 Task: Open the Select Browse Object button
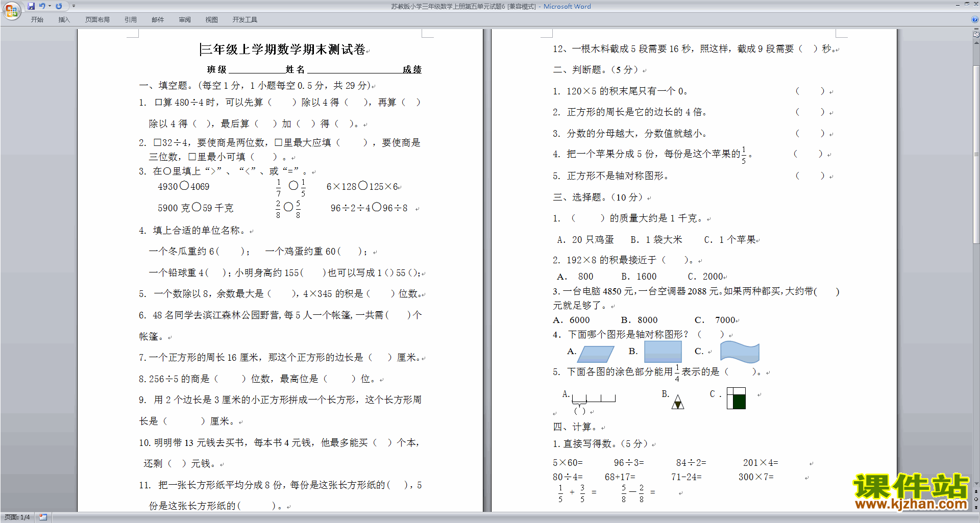pos(976,499)
